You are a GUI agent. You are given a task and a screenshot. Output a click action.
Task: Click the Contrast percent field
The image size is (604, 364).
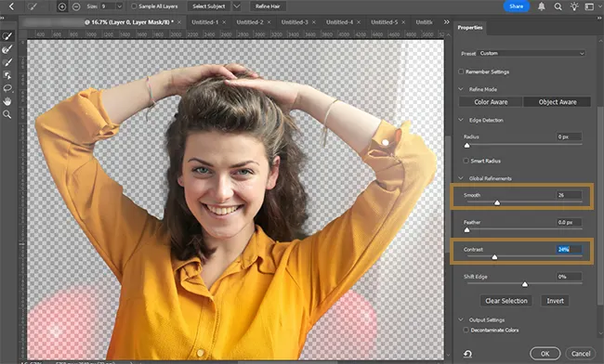point(569,250)
